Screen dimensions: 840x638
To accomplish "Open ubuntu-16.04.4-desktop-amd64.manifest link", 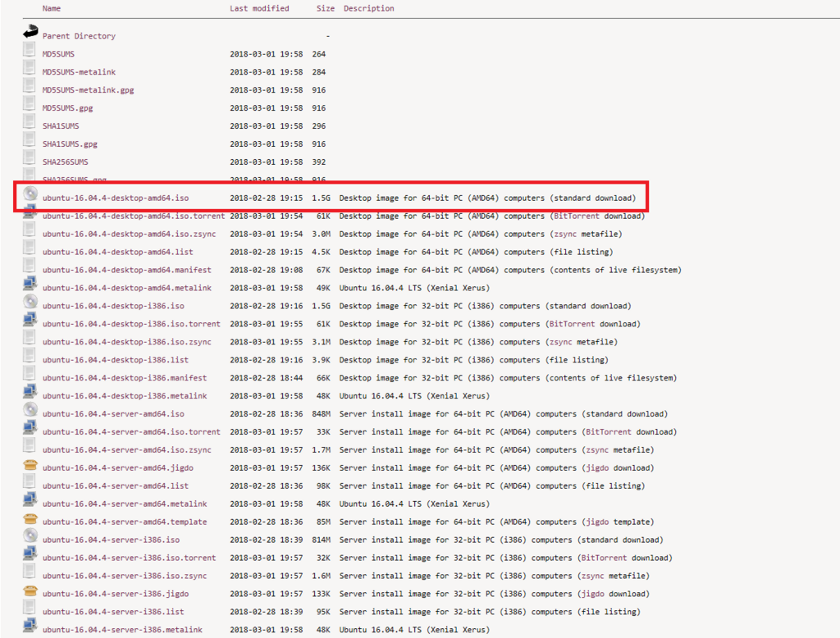I will tap(127, 270).
